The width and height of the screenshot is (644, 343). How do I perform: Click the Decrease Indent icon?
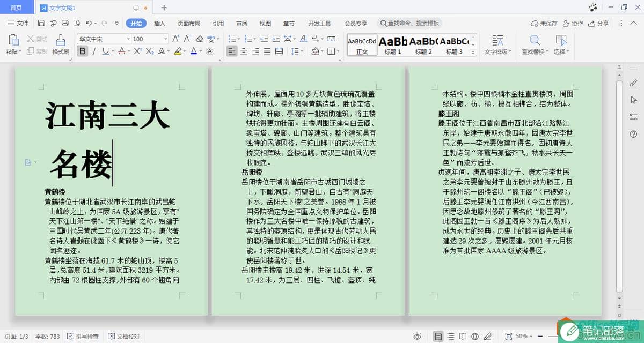pos(264,39)
